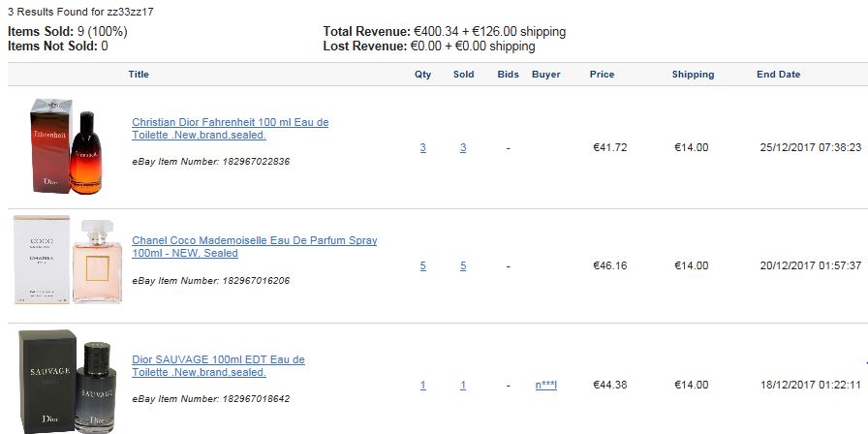Screen dimensions: 868x434
Task: Open the Dior SAUVAGE 100ml EDT listing link
Action: tap(218, 366)
